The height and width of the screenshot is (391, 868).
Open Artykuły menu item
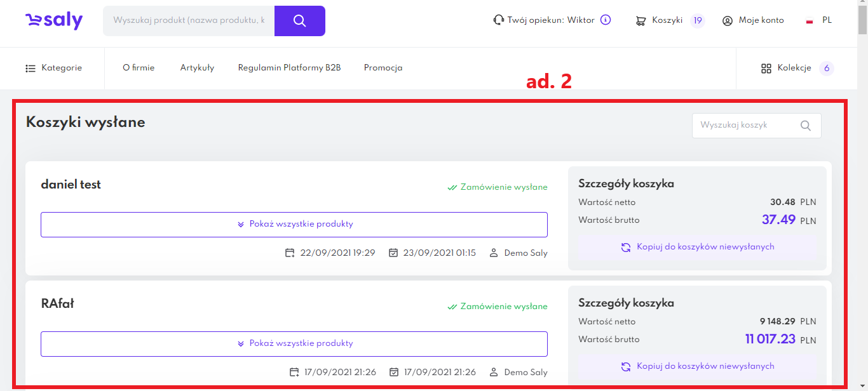[197, 68]
